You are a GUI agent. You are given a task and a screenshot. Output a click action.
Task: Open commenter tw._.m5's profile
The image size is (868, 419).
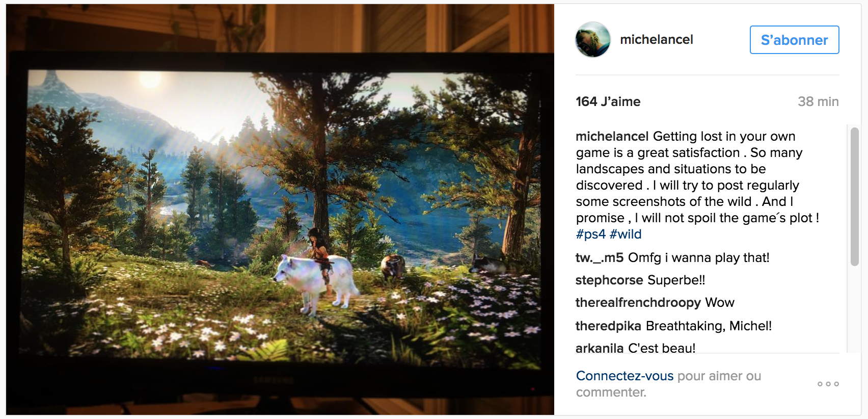600,257
